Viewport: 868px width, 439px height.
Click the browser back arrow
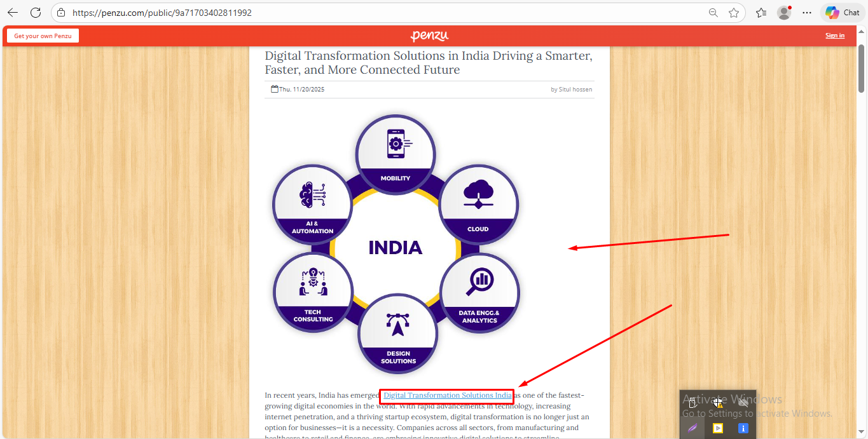click(x=13, y=13)
